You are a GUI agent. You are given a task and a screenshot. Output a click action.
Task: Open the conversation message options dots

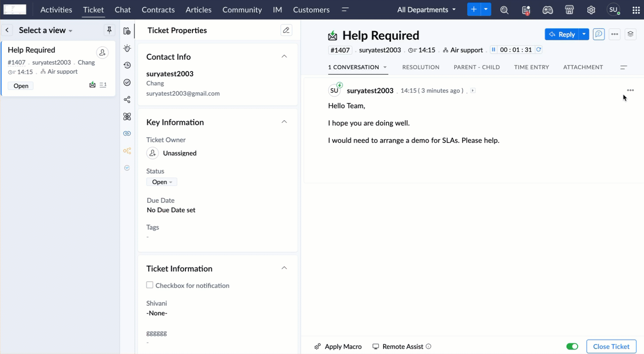630,90
